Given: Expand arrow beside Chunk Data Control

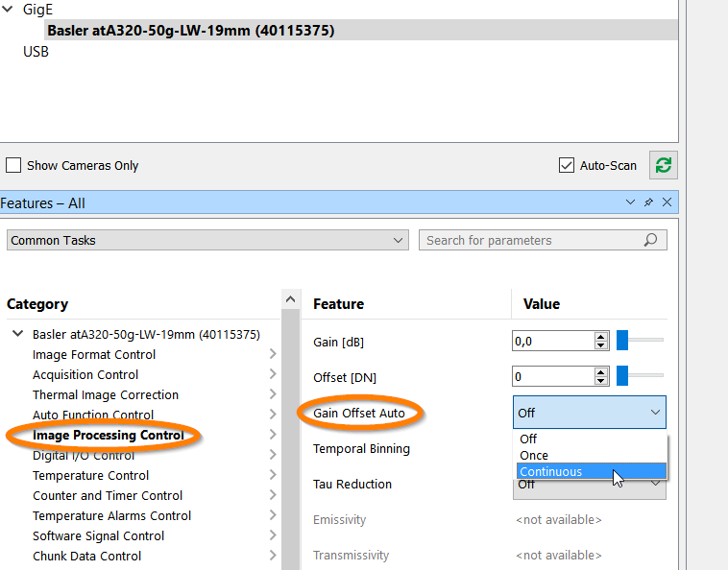Looking at the screenshot, I should point(273,556).
